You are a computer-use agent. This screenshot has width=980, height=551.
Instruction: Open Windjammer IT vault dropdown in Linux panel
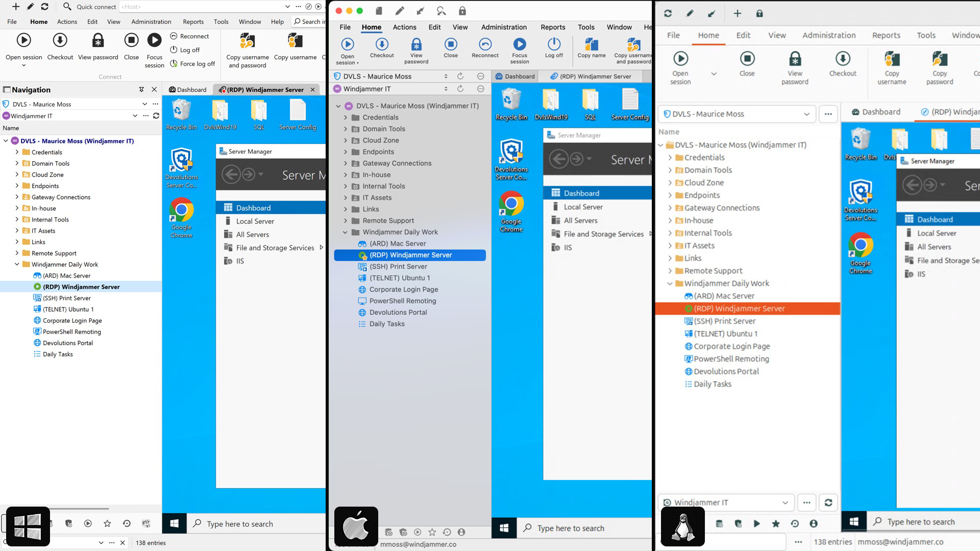pyautogui.click(x=726, y=503)
